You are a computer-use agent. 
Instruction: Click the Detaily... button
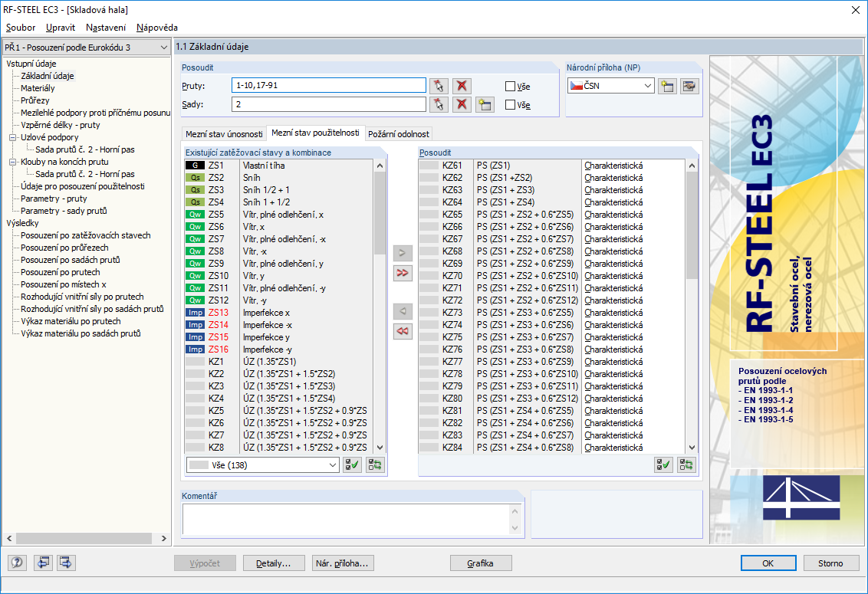tap(274, 563)
